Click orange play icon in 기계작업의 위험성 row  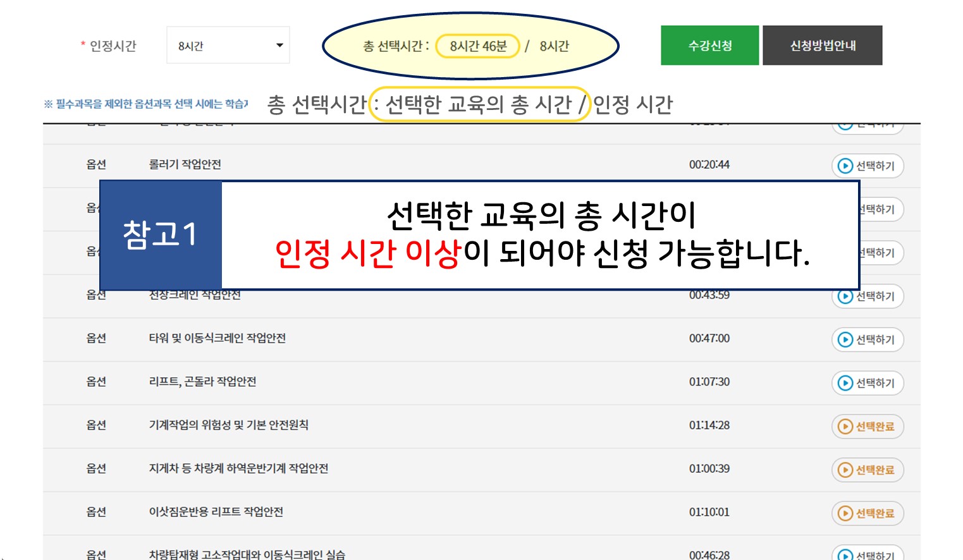(x=845, y=426)
